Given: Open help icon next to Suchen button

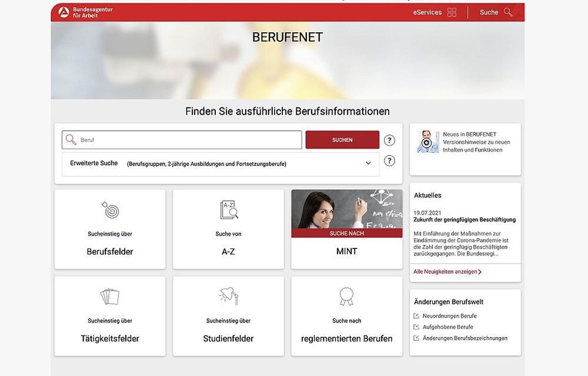Looking at the screenshot, I should pyautogui.click(x=389, y=140).
